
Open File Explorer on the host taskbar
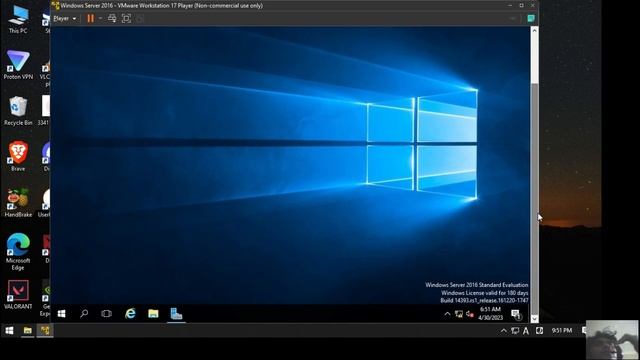click(27, 331)
